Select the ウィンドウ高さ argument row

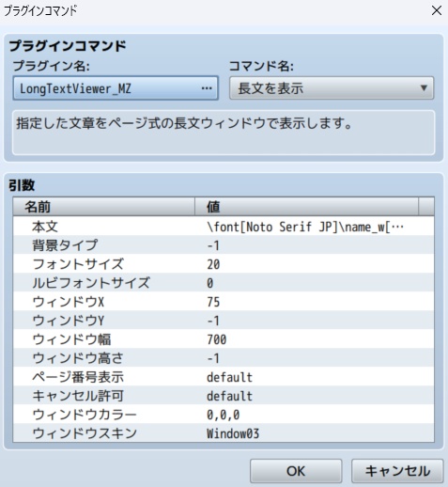click(224, 358)
